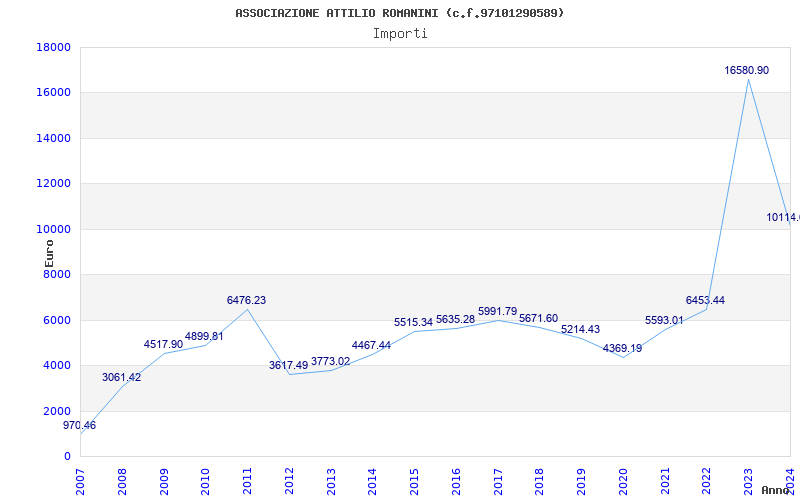Image resolution: width=800 pixels, height=500 pixels.
Task: Select the 970.46 data label
Action: [80, 425]
